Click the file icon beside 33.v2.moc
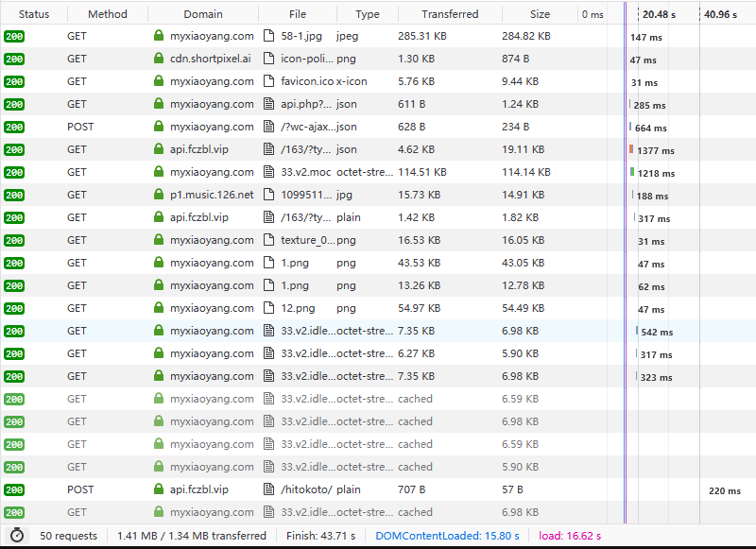This screenshot has width=756, height=549. tap(268, 172)
